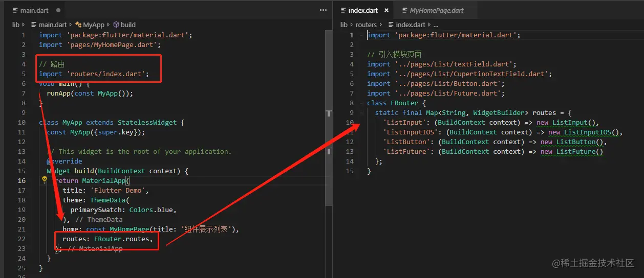644x278 pixels.
Task: Collapse the fold marker at index.dart line 1
Action: click(361, 35)
